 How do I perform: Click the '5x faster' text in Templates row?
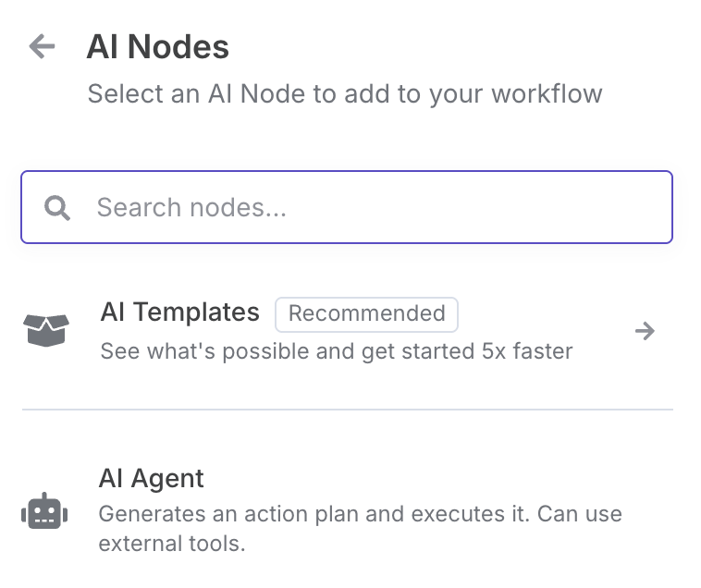click(x=527, y=351)
